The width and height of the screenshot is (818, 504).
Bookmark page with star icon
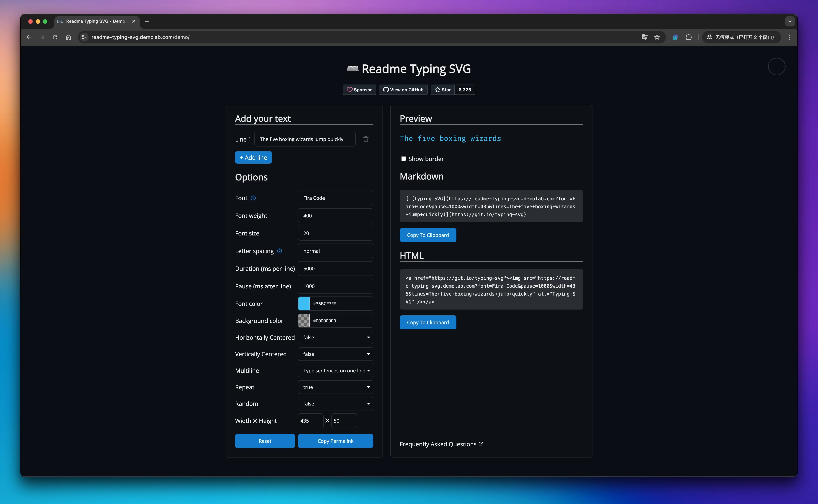pos(657,37)
